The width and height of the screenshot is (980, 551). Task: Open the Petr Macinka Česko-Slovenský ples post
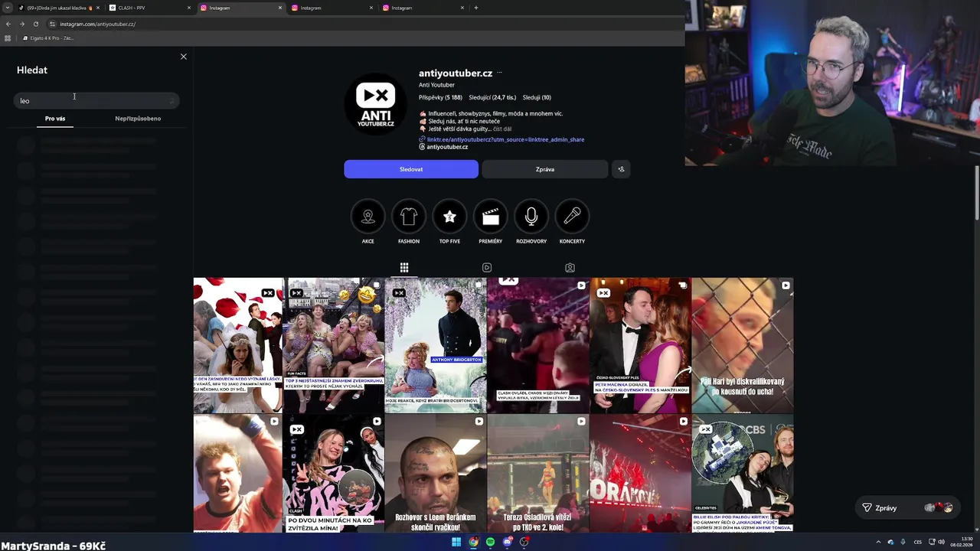(x=640, y=345)
